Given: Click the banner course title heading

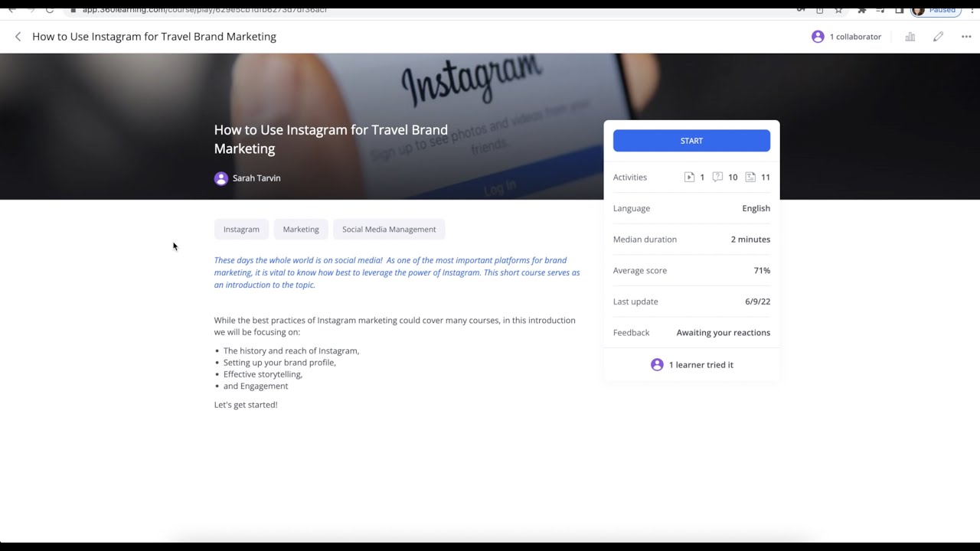Looking at the screenshot, I should click(331, 139).
